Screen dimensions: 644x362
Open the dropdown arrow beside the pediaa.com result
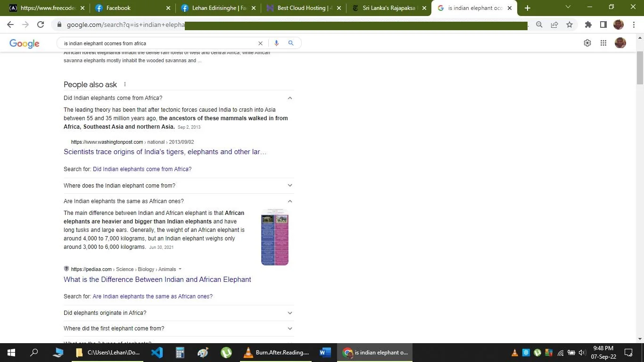[180, 270]
